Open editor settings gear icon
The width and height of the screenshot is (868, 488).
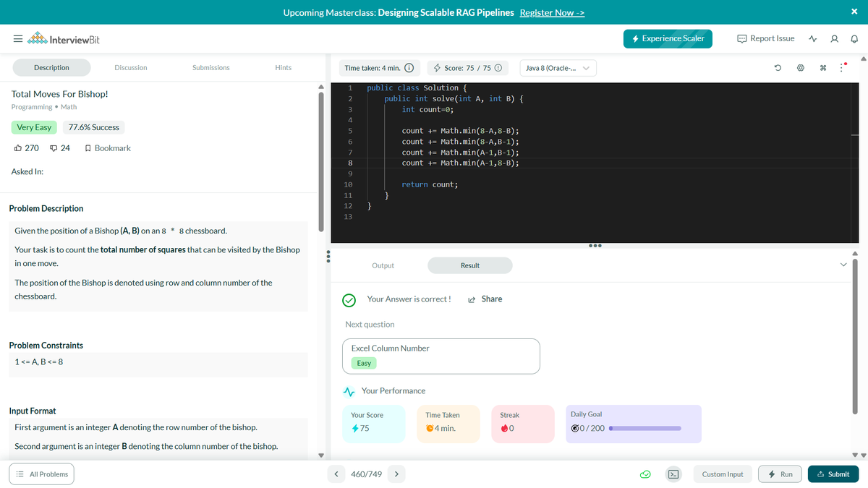pos(801,69)
